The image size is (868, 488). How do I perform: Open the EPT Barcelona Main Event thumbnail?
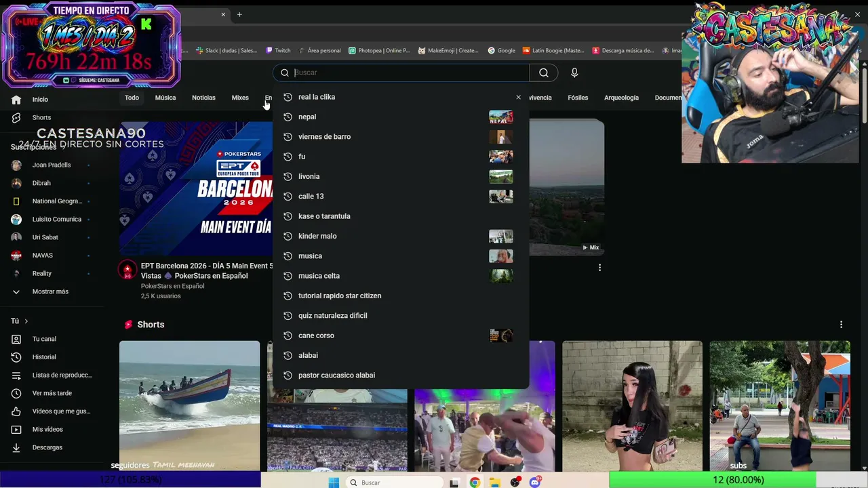[196, 188]
